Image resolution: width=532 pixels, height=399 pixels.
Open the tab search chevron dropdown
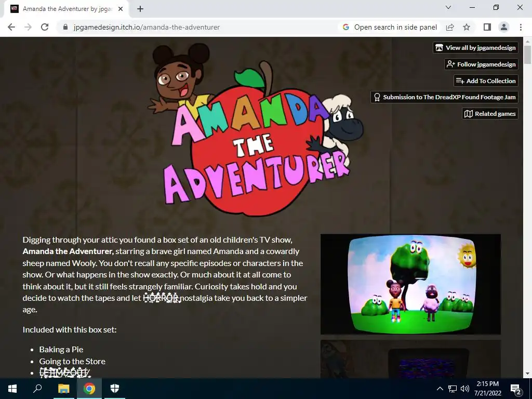448,7
